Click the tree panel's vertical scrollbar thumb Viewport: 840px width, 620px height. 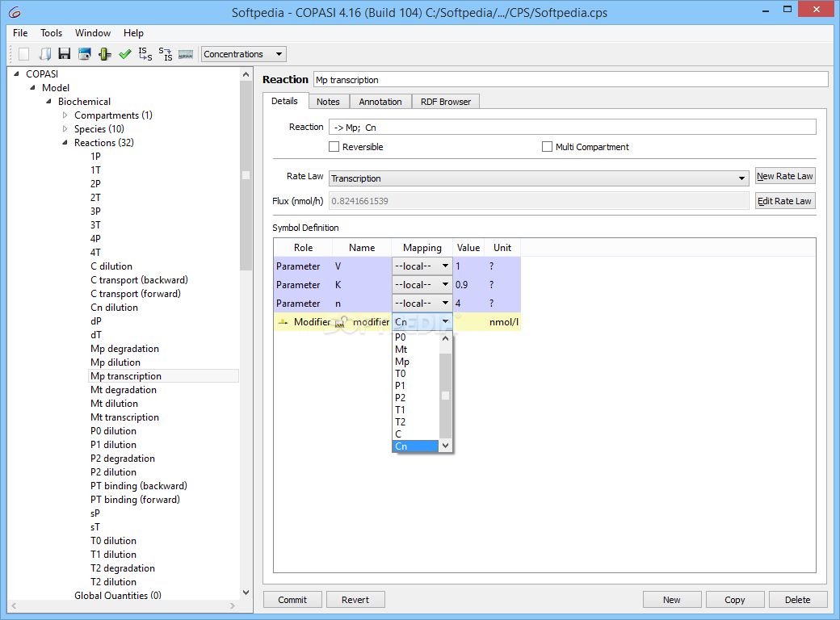click(246, 177)
